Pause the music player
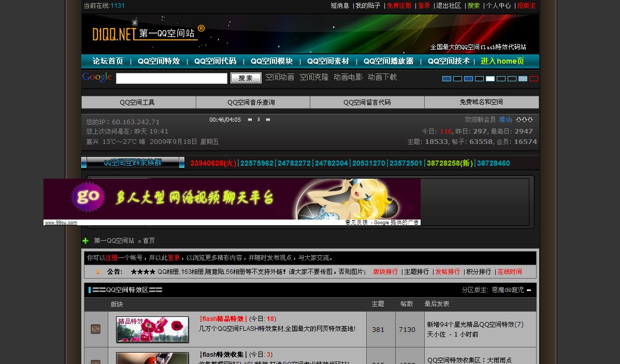The height and width of the screenshot is (364, 620). [258, 120]
